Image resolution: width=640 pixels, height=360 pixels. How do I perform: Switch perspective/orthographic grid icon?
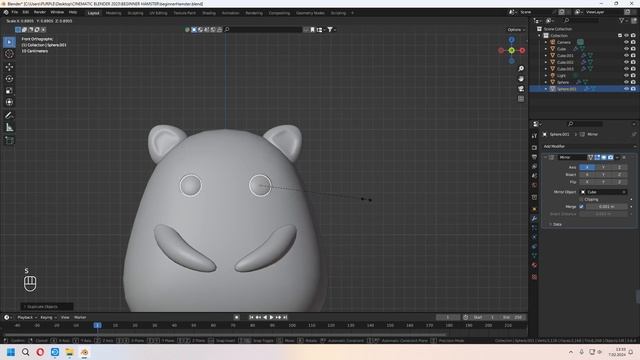coord(521,99)
